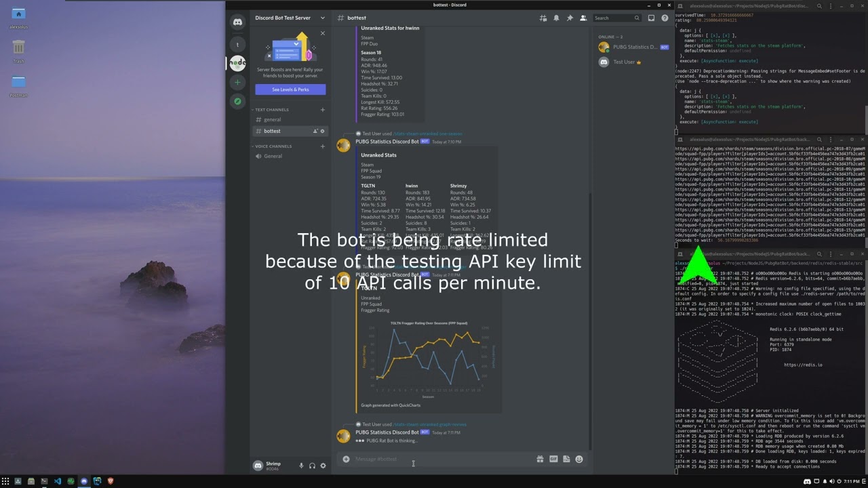Open User Settings gear icon
This screenshot has height=488, width=868.
pos(323,466)
